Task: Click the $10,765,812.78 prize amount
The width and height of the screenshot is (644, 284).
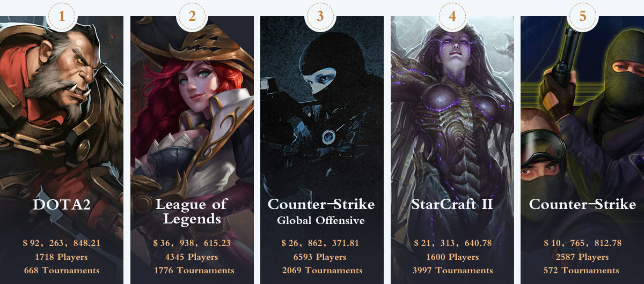Action: pos(582,243)
